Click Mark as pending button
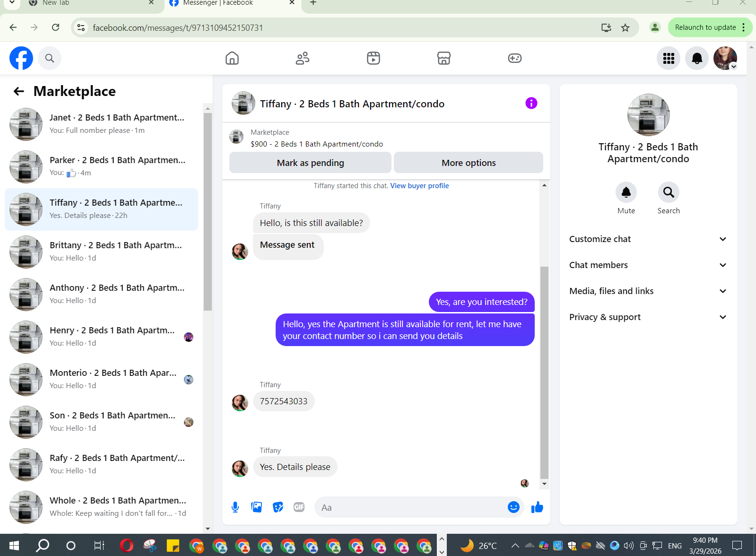 (x=310, y=163)
